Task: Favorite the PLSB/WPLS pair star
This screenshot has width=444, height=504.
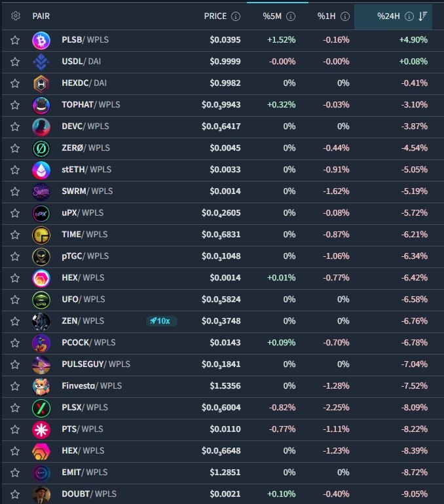Action: point(15,40)
